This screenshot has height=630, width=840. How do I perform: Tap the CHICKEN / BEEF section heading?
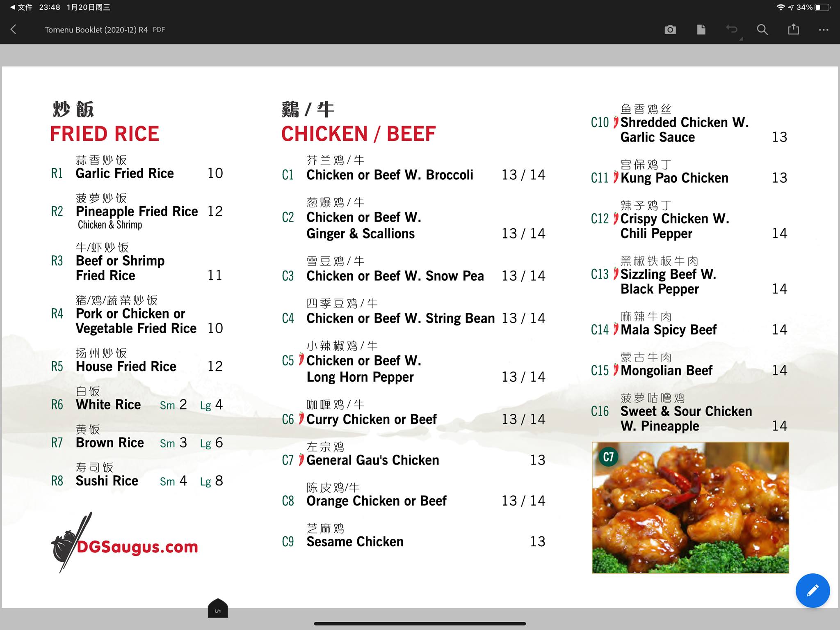(358, 134)
